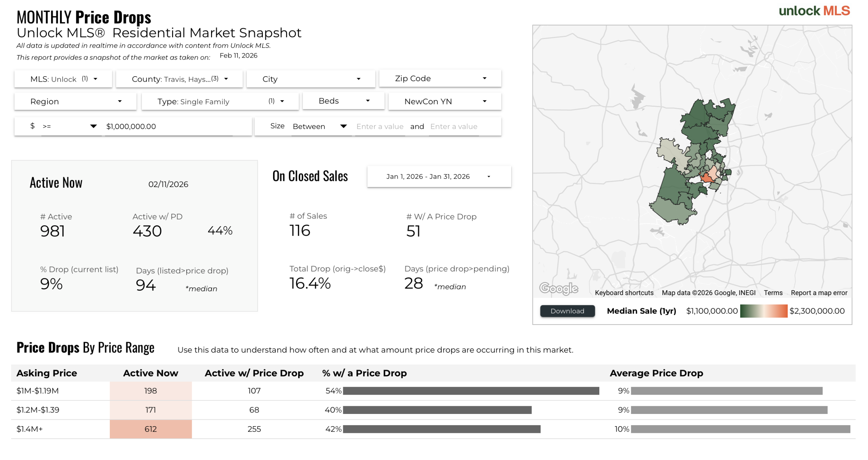This screenshot has width=868, height=460.
Task: Select the $1.4M+ asking price row
Action: pos(433,429)
